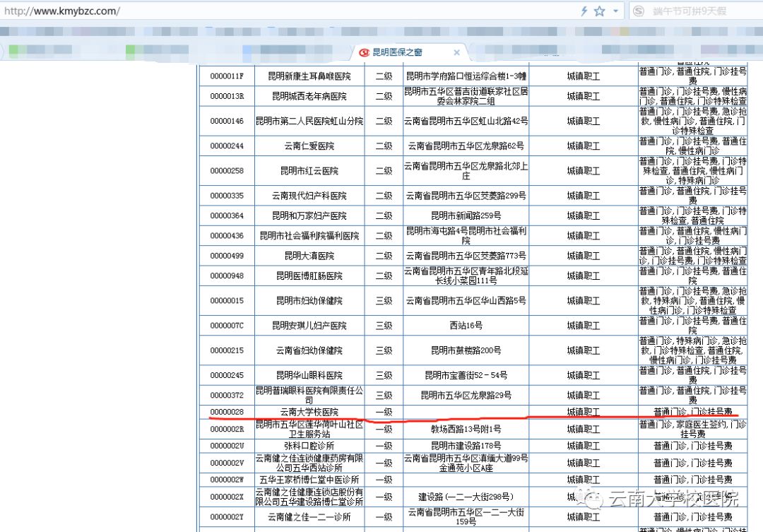Click 昆明医博肛肠医院 name cell

pos(309,276)
